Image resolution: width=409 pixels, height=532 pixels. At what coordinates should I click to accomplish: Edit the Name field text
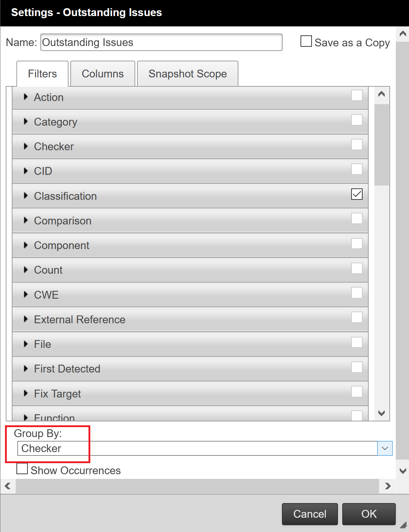(161, 42)
